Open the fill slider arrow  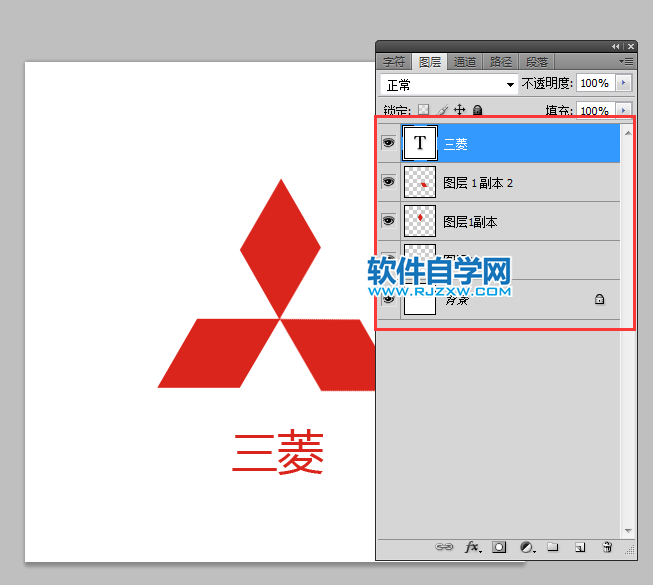(x=623, y=110)
